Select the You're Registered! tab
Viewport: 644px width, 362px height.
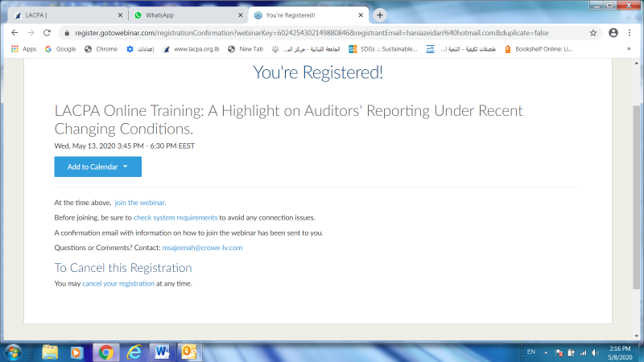[308, 15]
